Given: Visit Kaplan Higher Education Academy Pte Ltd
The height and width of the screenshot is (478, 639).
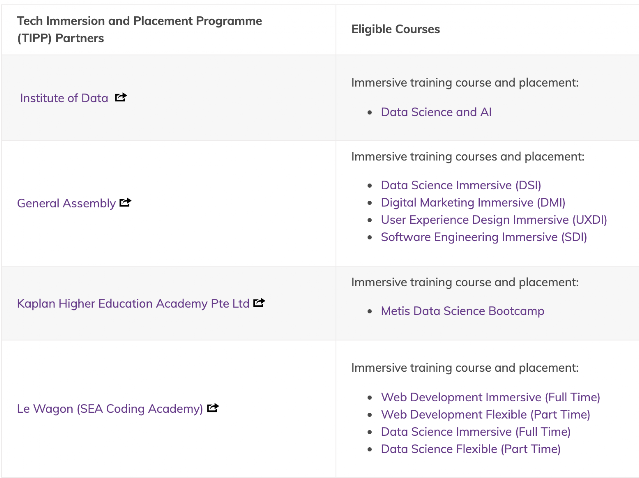Looking at the screenshot, I should pyautogui.click(x=133, y=304).
